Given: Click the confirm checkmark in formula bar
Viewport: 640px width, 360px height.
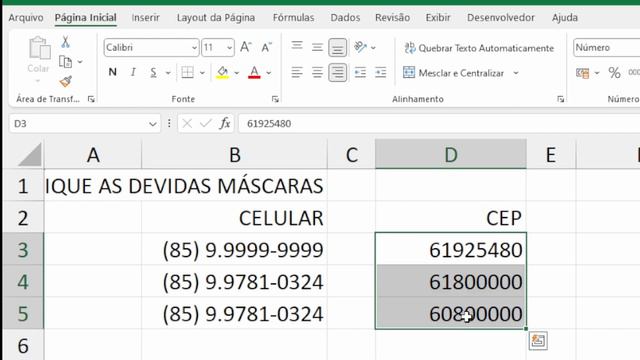Looking at the screenshot, I should pyautogui.click(x=206, y=123).
